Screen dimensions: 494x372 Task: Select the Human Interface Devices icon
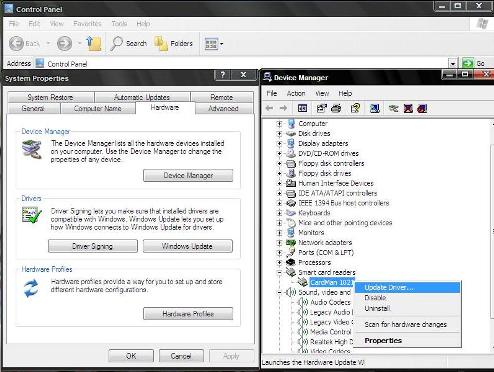291,183
